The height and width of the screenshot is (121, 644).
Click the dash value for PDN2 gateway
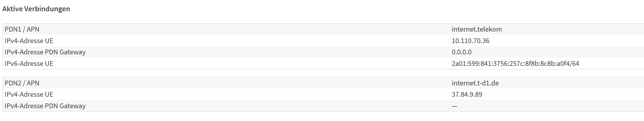454,106
